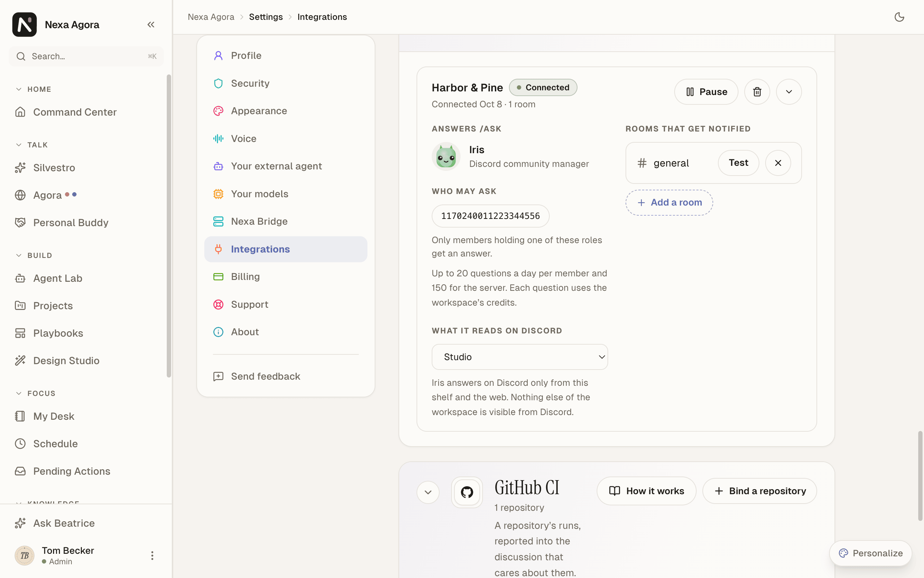Collapse the HOME section

(34, 89)
